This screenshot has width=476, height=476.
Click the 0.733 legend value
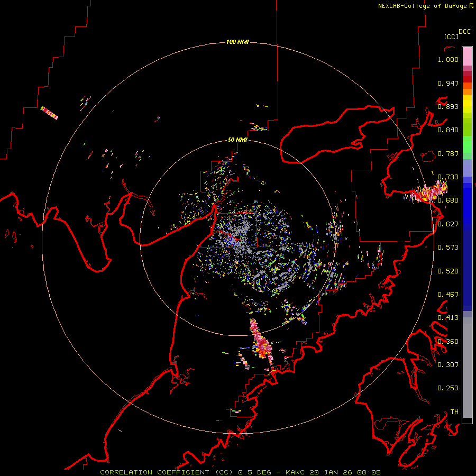(x=448, y=177)
